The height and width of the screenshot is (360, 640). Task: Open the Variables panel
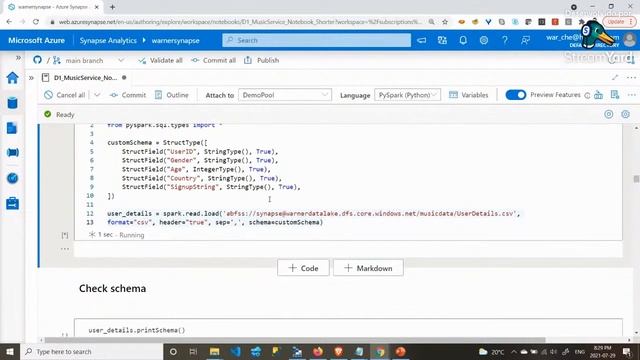tap(469, 95)
